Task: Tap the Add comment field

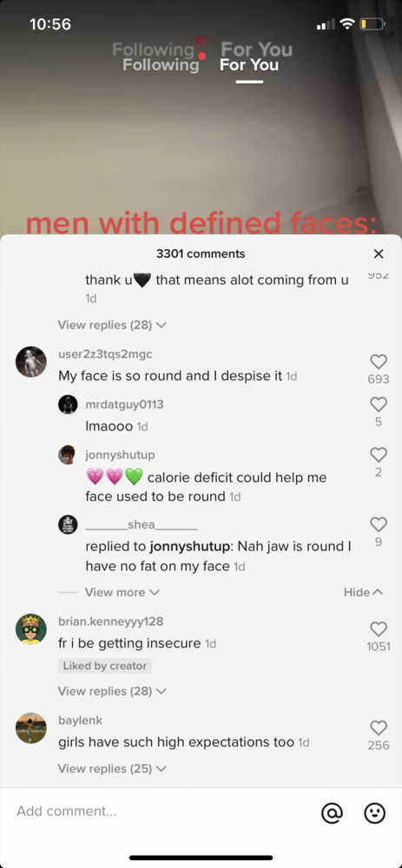Action: [x=161, y=812]
